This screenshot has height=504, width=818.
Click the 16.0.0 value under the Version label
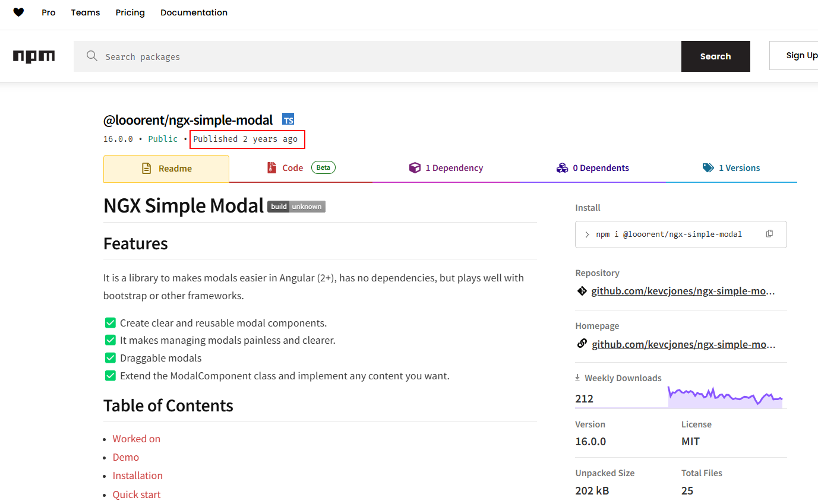(590, 442)
